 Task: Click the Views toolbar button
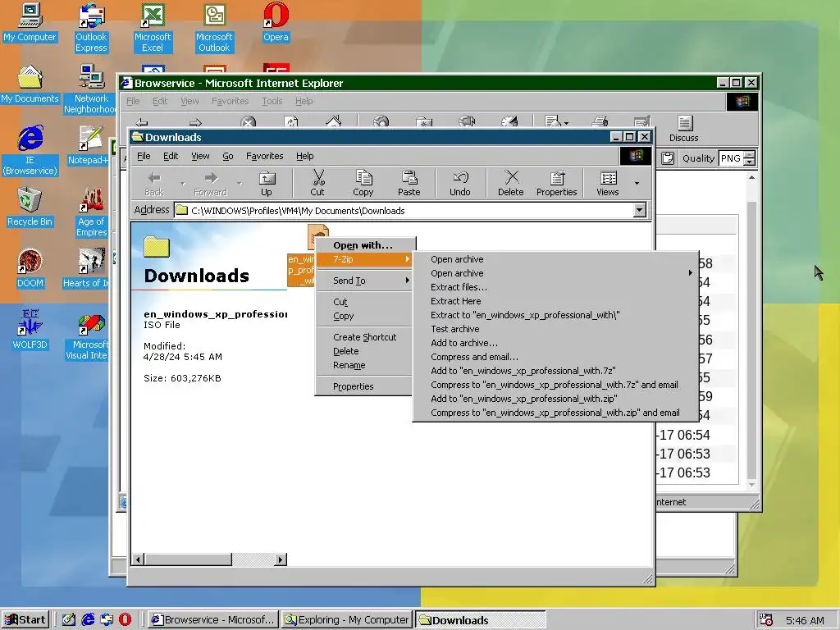pyautogui.click(x=608, y=183)
